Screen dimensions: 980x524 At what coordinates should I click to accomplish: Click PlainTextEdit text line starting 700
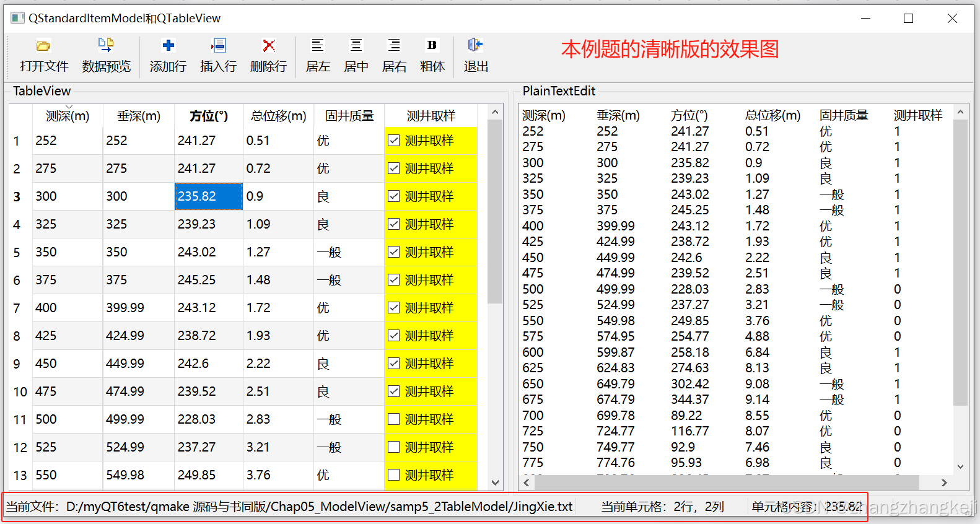tap(712, 416)
